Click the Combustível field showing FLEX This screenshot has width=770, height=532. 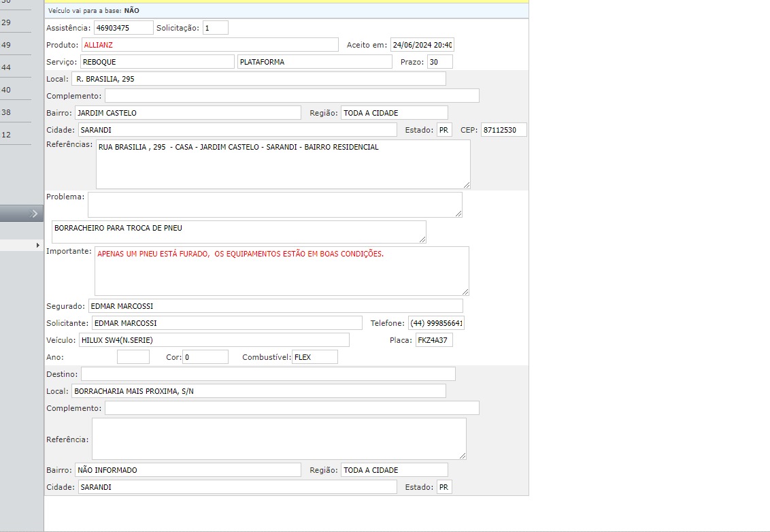point(314,357)
